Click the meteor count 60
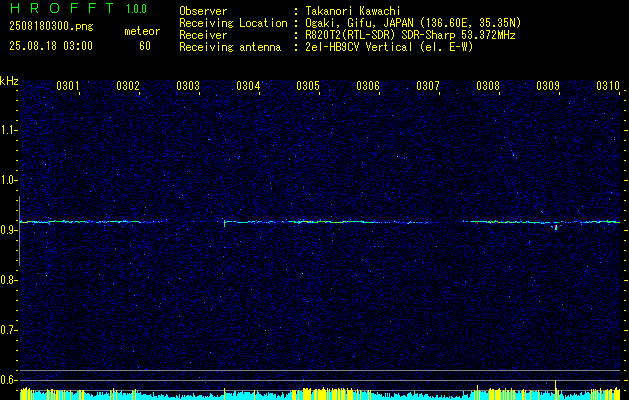This screenshot has height=400, width=629. pyautogui.click(x=145, y=46)
